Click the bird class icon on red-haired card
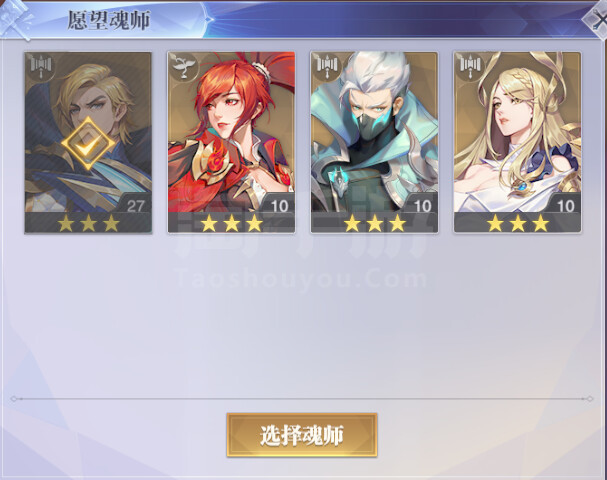 tap(184, 64)
